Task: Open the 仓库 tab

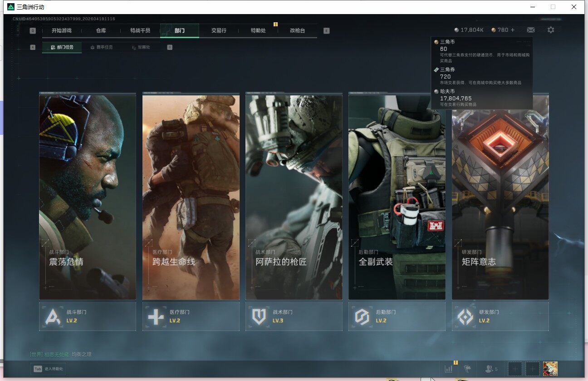Action: (101, 30)
